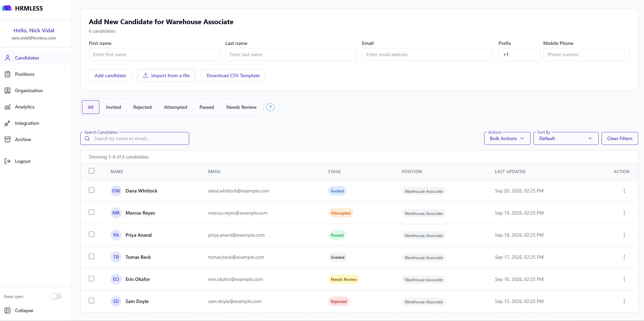
Task: Select Priya Anand's row checkbox
Action: pos(92,234)
